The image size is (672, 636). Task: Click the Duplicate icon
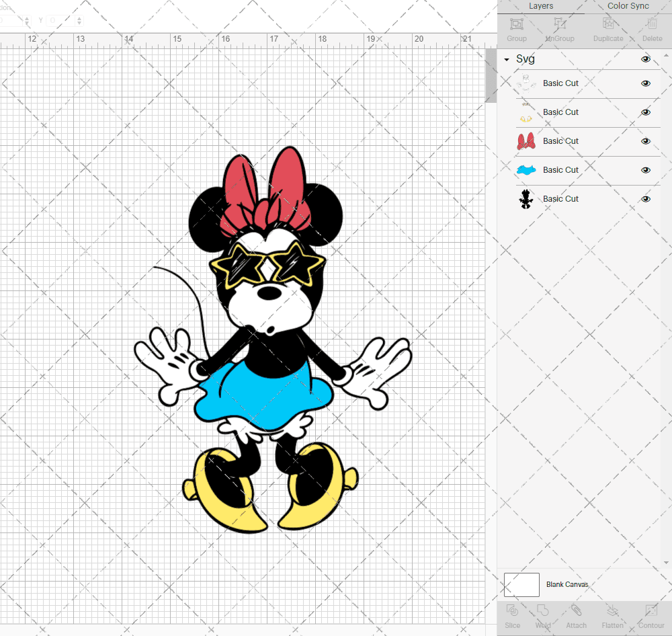[x=608, y=24]
